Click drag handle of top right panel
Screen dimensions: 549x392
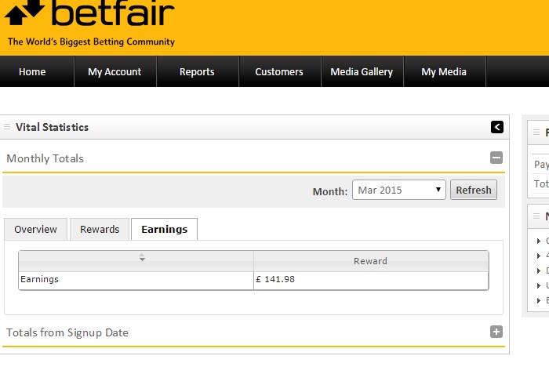point(536,132)
